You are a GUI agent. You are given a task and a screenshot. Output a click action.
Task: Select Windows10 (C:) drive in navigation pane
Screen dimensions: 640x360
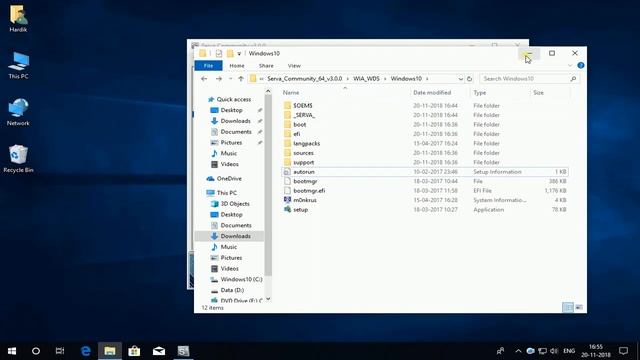pyautogui.click(x=241, y=280)
